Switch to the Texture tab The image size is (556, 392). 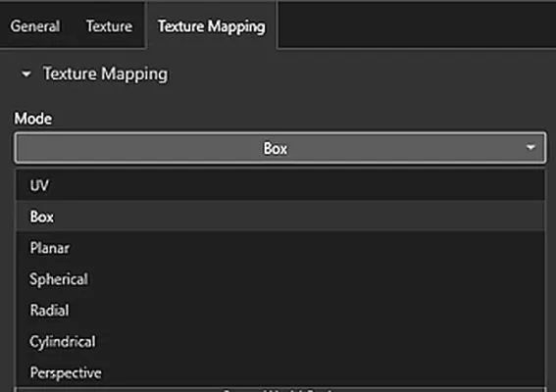coord(109,26)
